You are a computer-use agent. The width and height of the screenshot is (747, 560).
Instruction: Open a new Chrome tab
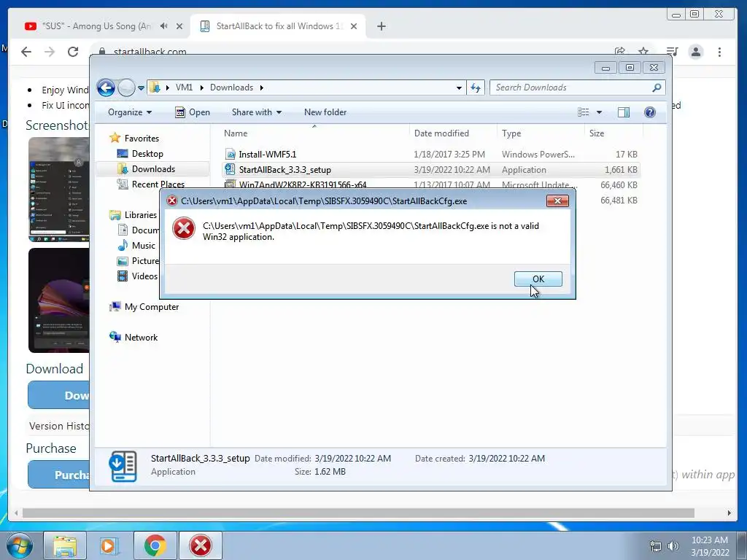click(x=381, y=26)
